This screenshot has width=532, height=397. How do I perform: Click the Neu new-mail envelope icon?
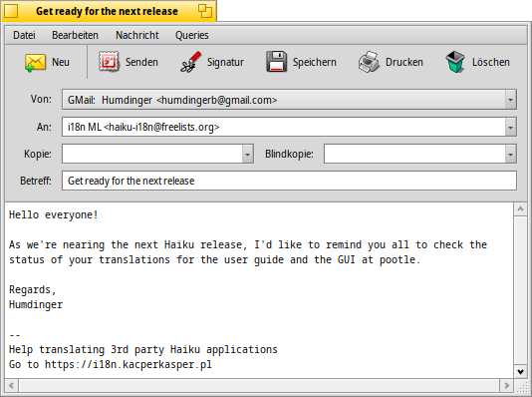click(35, 63)
